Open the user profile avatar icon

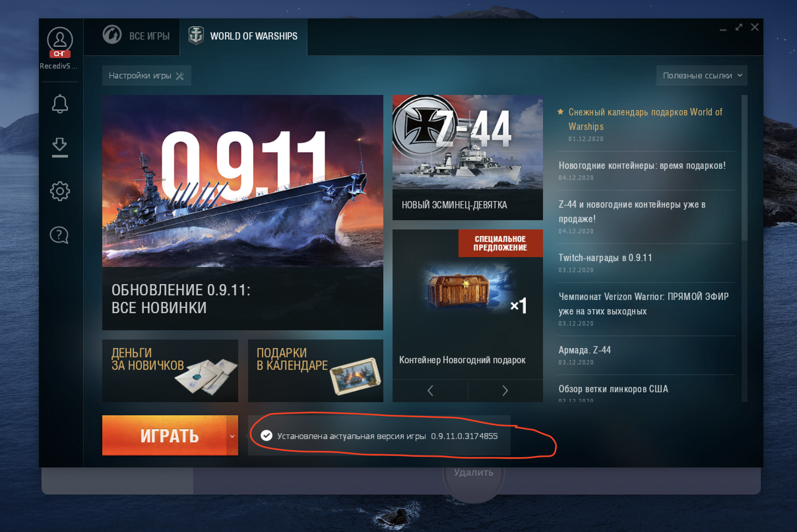(60, 40)
